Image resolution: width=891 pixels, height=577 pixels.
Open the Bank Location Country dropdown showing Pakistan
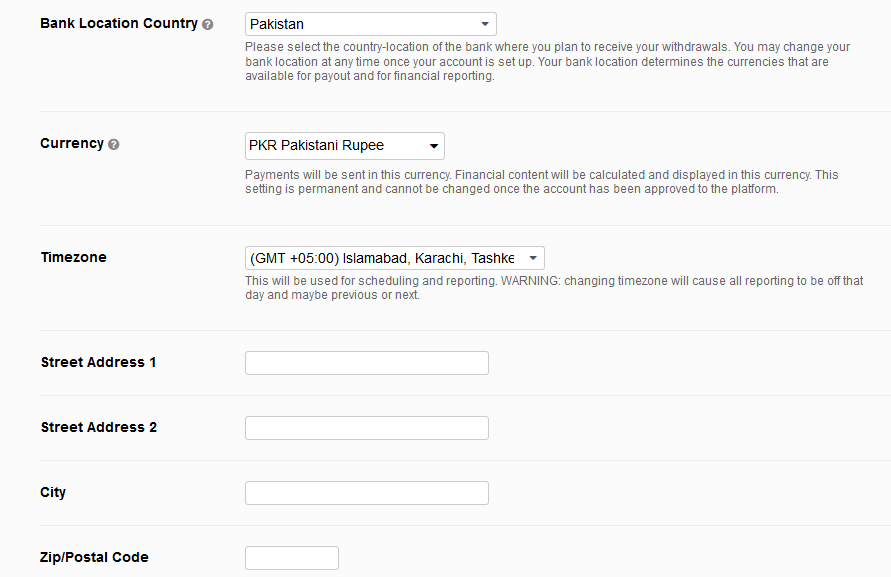[370, 24]
